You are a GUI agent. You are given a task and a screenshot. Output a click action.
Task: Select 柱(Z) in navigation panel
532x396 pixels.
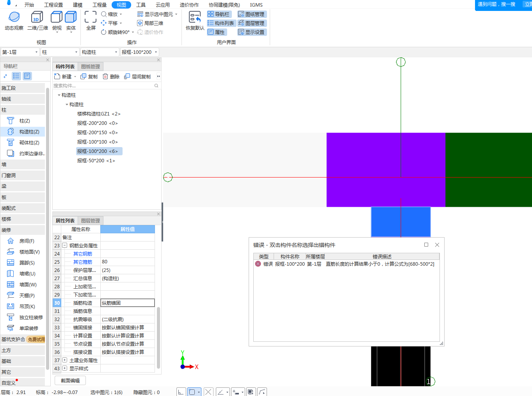click(x=23, y=121)
